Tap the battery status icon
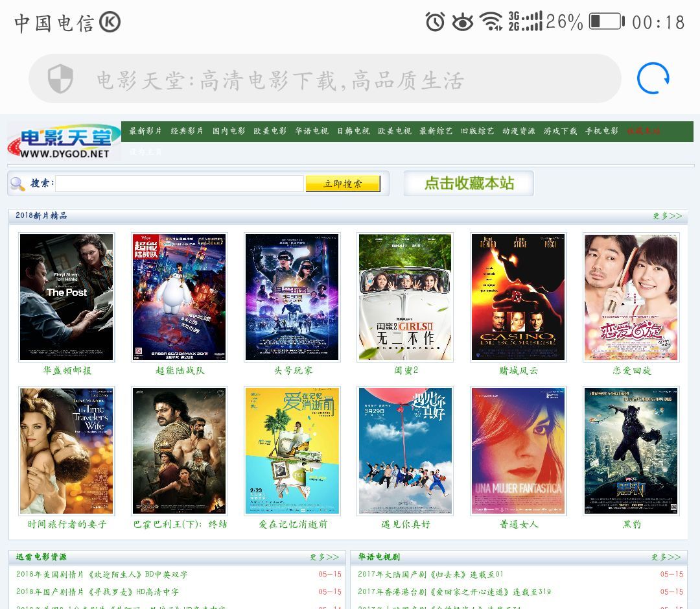The height and width of the screenshot is (609, 700). 607,21
